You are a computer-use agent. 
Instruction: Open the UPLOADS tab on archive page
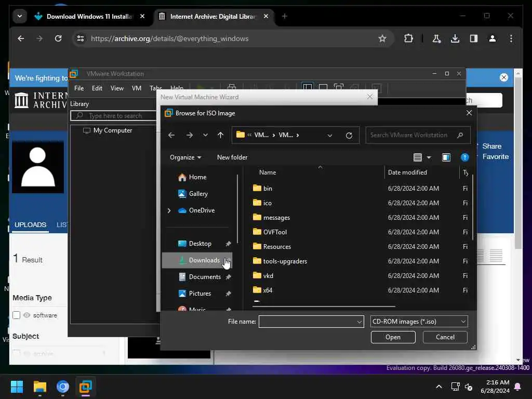30,224
